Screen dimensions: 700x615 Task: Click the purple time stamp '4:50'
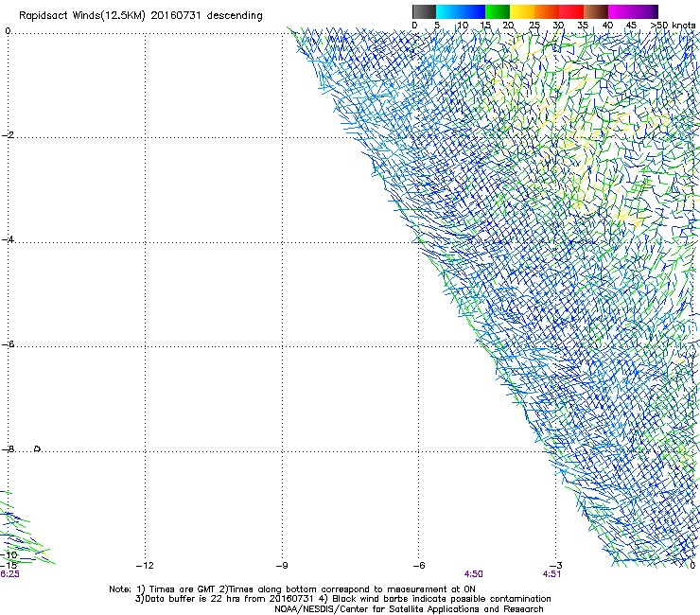473,574
